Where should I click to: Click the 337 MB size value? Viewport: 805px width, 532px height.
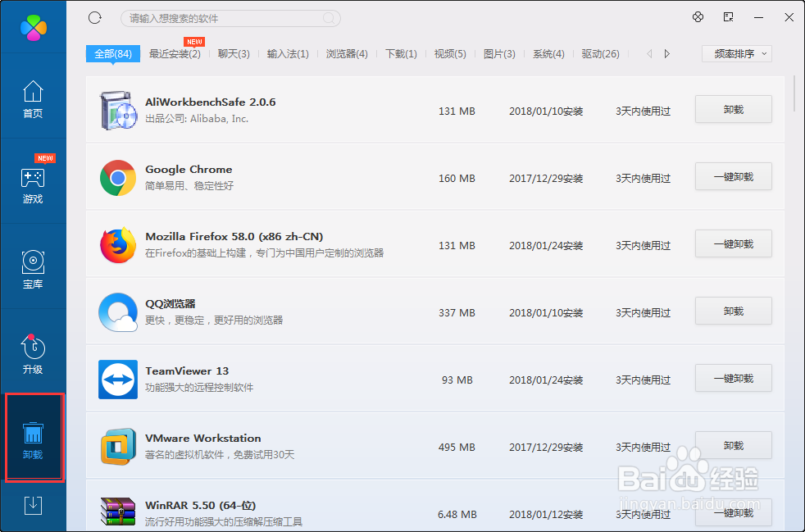coord(457,313)
